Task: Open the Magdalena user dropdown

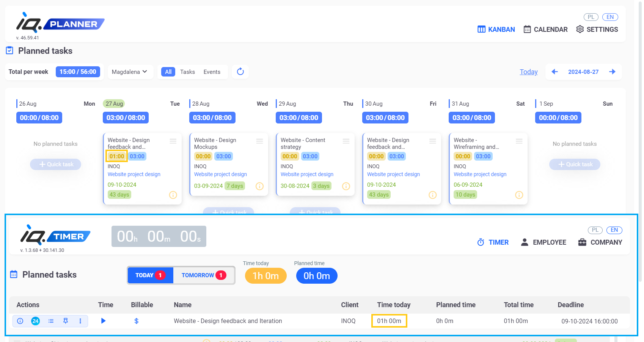Action: 129,72
